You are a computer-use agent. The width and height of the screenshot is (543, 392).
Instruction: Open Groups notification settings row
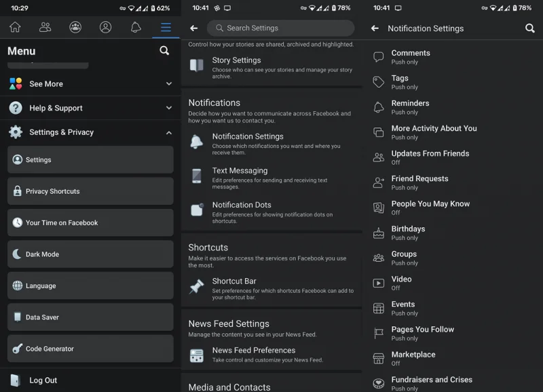tap(452, 258)
